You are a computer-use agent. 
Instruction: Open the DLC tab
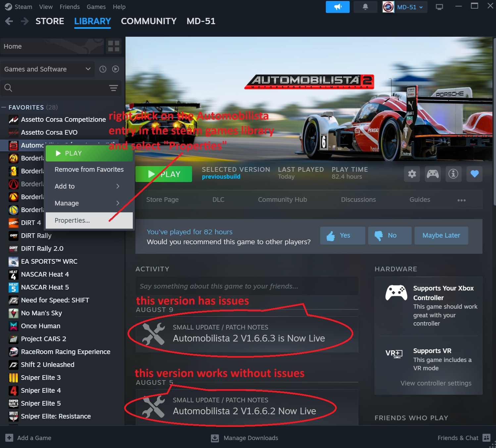[x=218, y=200]
